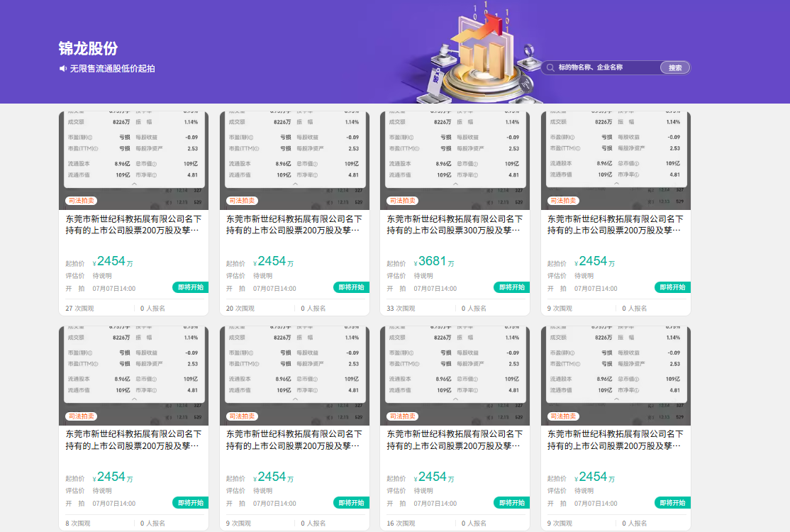Click the 16 次围观 view count

coord(401,523)
